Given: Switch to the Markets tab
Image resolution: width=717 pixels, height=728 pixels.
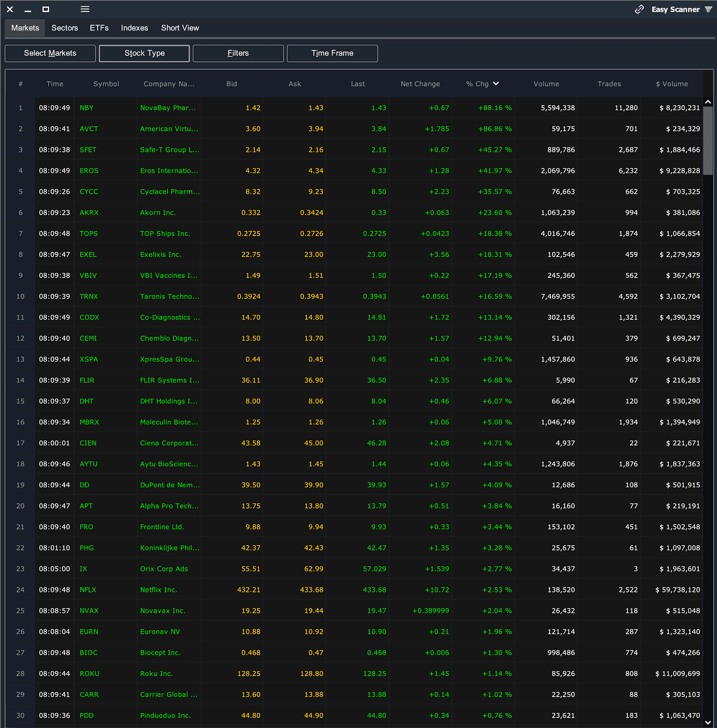Looking at the screenshot, I should [25, 28].
